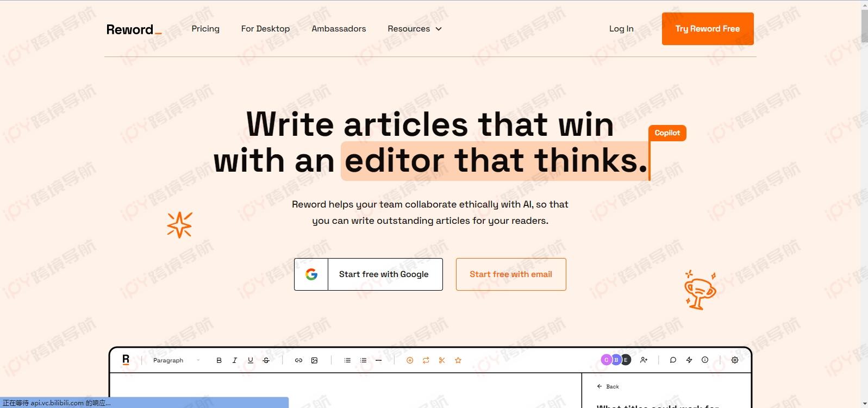Click the collaborator avatar E

[626, 360]
